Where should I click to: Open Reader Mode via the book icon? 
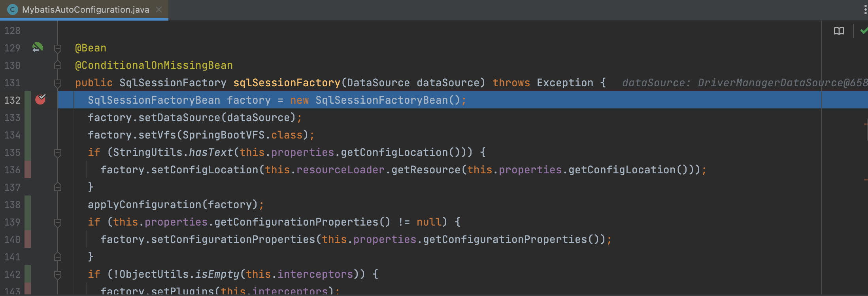point(839,31)
